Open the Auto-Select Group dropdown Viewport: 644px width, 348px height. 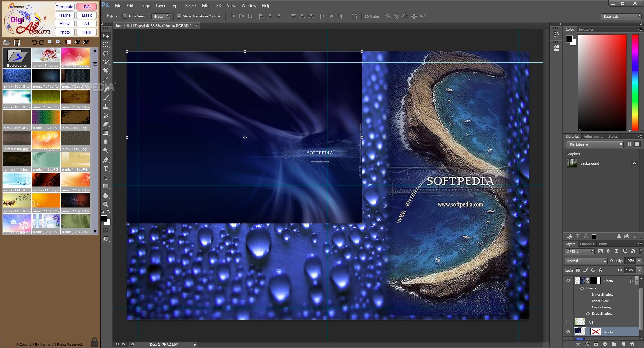tap(161, 16)
